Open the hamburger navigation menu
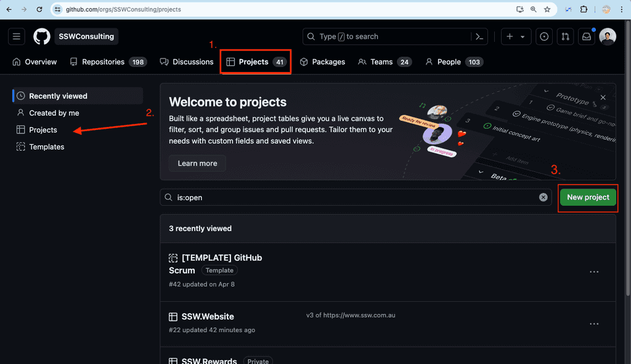This screenshot has height=364, width=631. [x=16, y=36]
